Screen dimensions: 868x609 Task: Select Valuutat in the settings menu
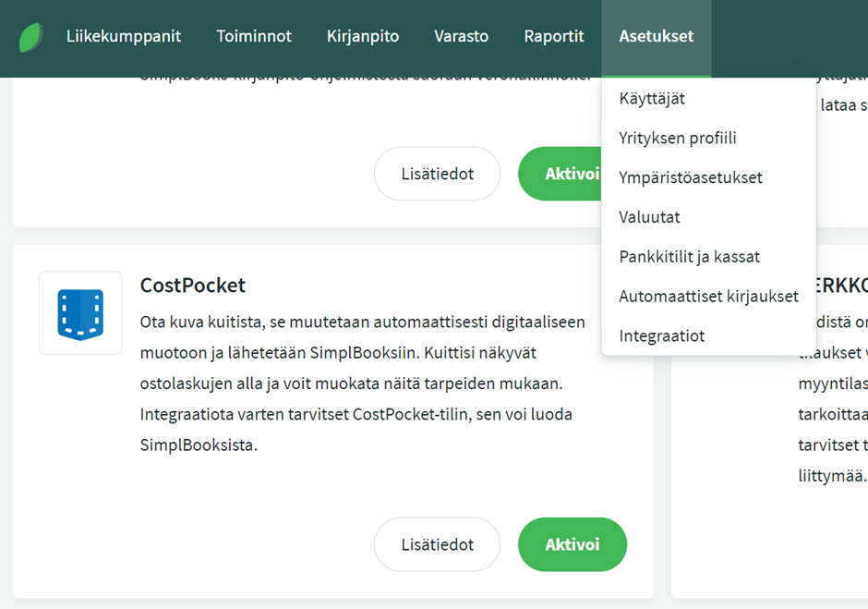[708, 217]
